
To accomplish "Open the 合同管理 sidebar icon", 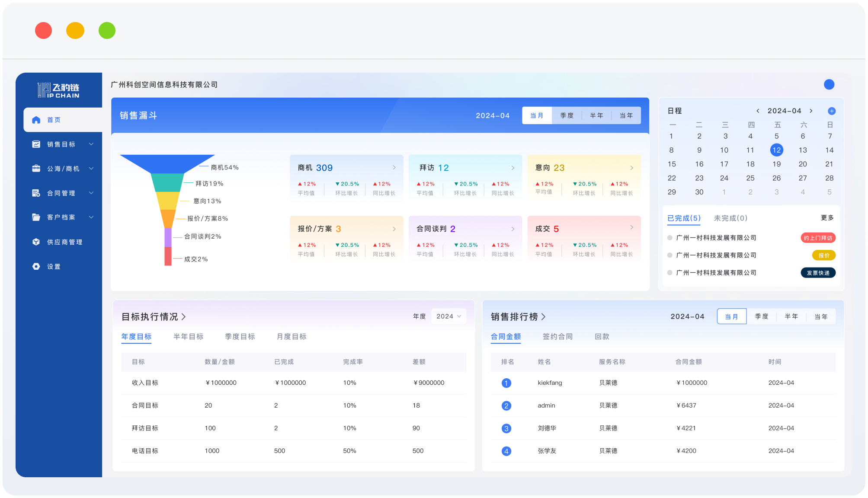I will tap(36, 193).
